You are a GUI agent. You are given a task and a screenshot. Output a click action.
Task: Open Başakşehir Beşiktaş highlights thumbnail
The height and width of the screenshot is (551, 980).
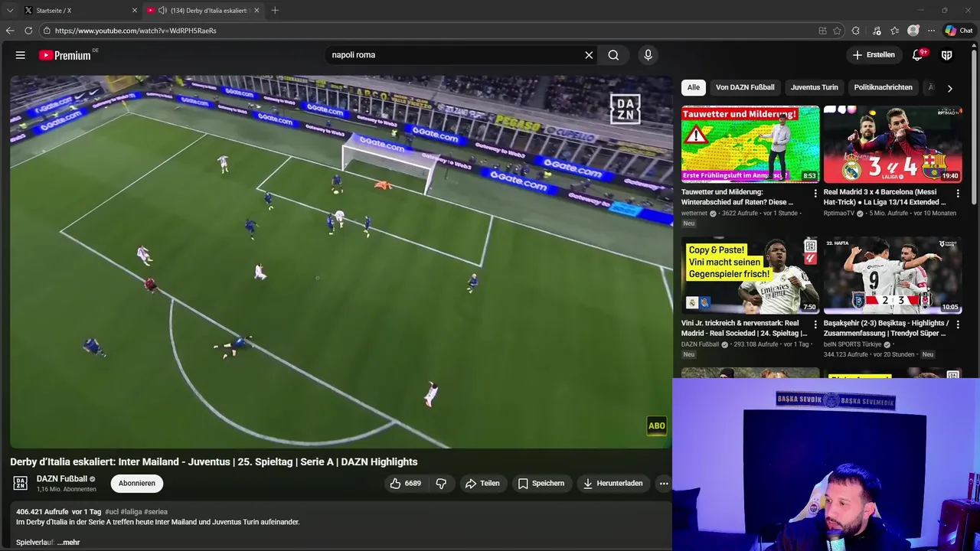pyautogui.click(x=893, y=275)
